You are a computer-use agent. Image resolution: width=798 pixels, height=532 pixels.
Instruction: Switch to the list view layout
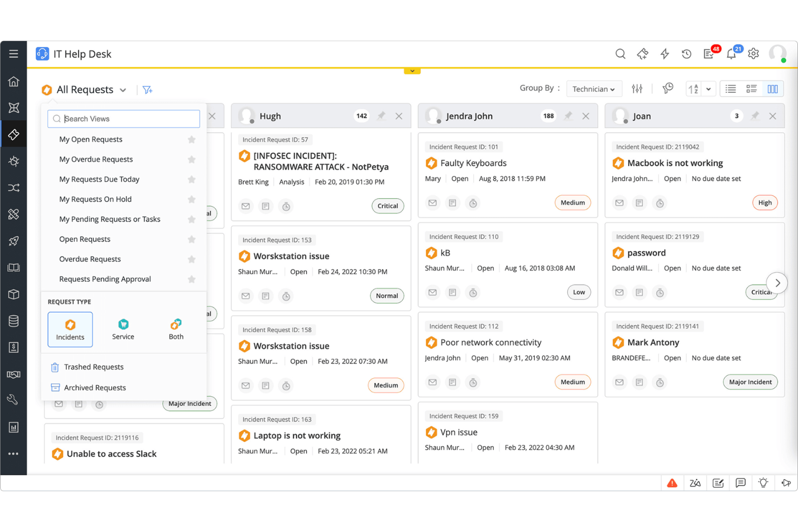click(731, 88)
